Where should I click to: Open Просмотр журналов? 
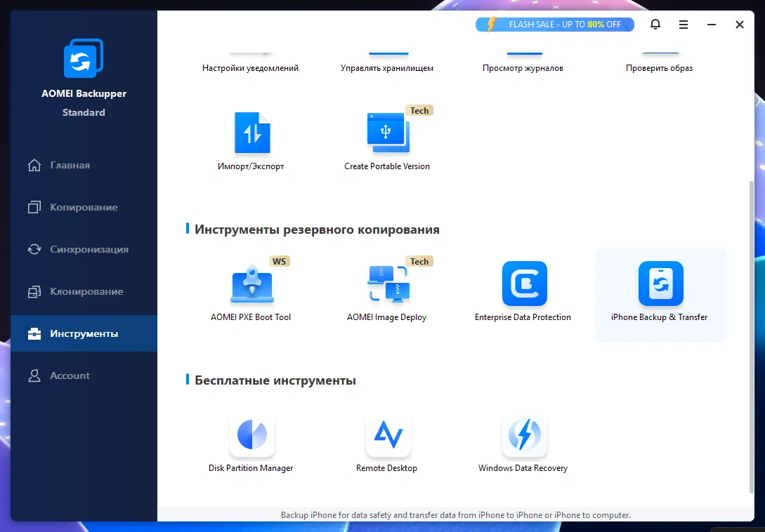(523, 68)
